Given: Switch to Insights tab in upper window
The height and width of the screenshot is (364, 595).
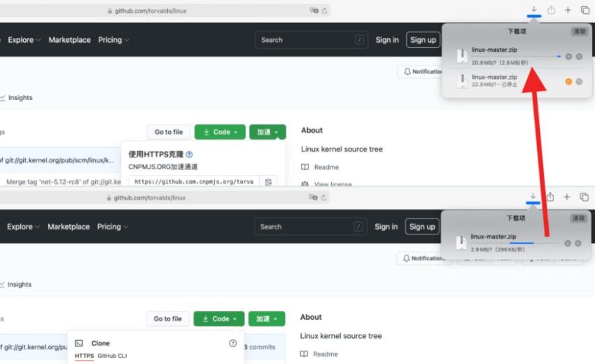Looking at the screenshot, I should click(16, 97).
